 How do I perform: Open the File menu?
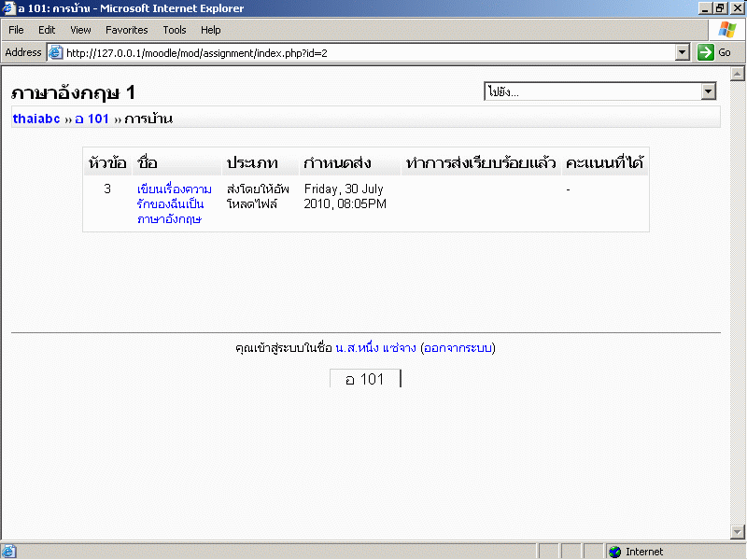(x=16, y=30)
